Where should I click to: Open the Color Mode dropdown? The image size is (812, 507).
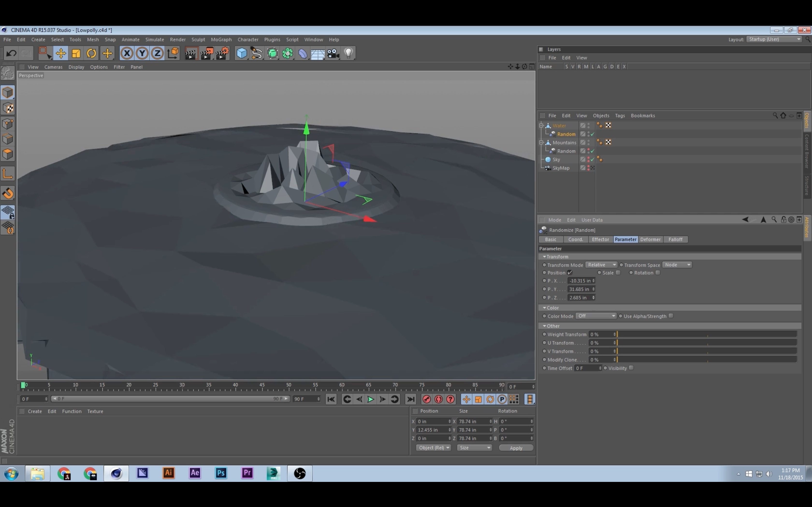596,316
